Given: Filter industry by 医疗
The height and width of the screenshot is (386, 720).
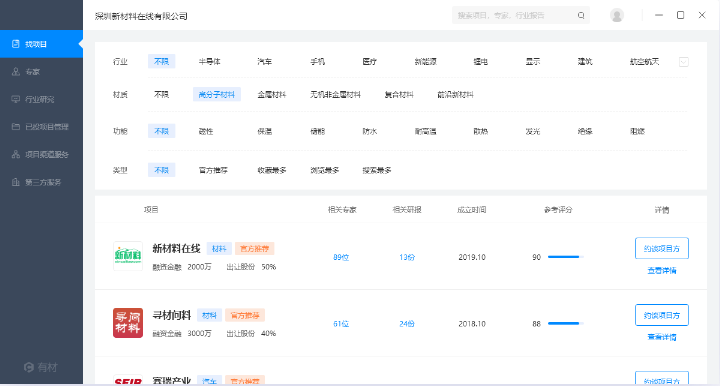Looking at the screenshot, I should point(369,62).
